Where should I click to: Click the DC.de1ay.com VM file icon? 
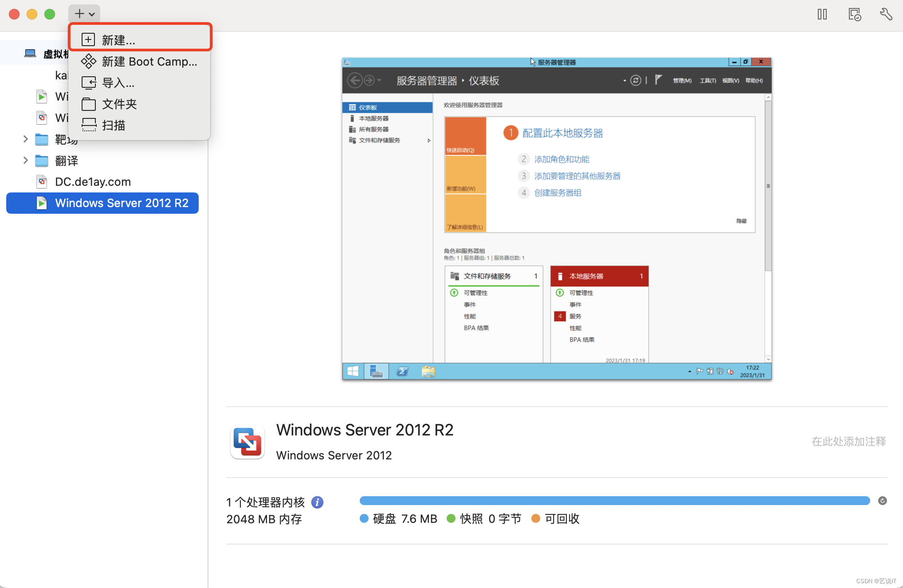pos(42,182)
